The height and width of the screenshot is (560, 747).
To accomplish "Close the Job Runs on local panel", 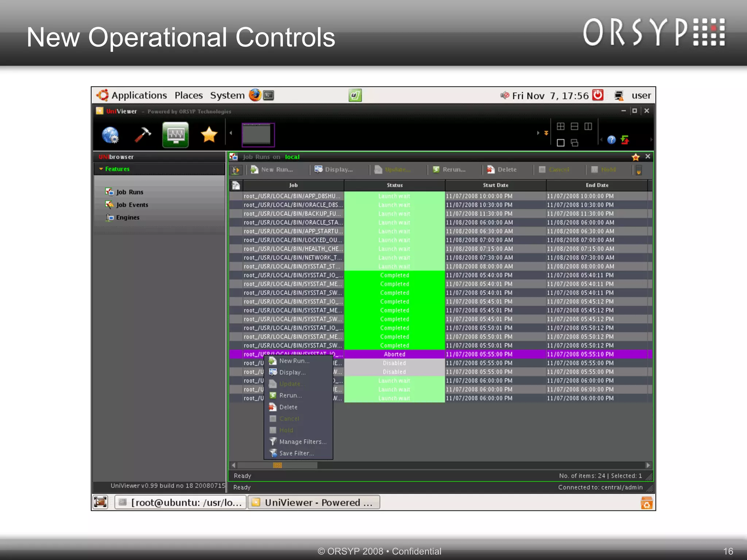I will 648,156.
